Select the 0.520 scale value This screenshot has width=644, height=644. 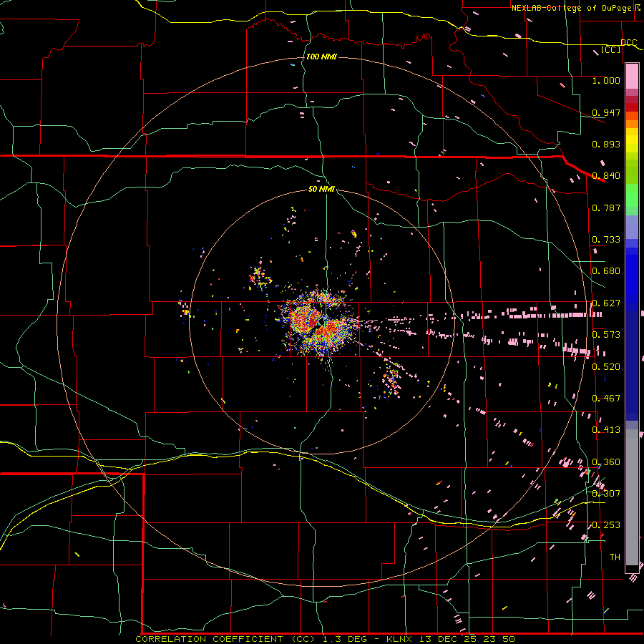(x=606, y=367)
